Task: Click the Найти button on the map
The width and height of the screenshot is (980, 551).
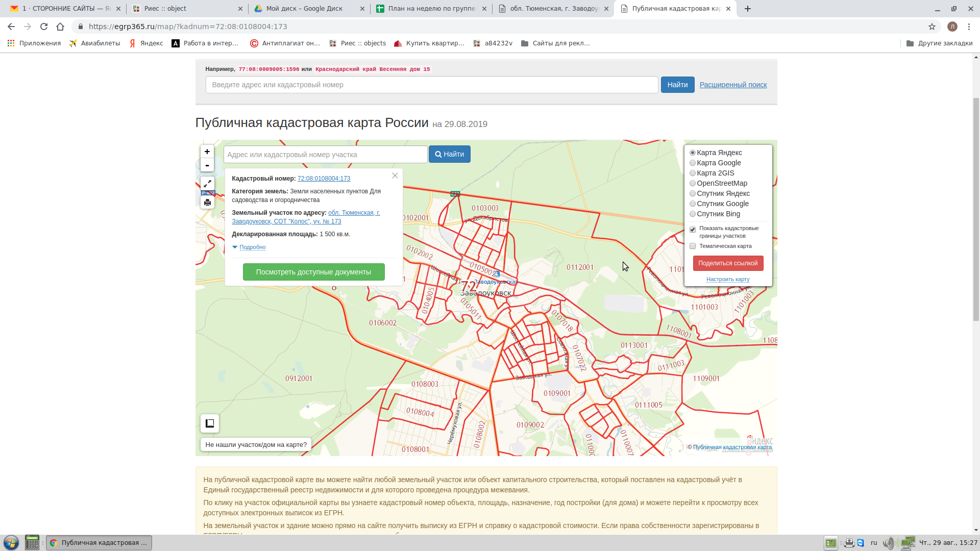Action: tap(450, 154)
